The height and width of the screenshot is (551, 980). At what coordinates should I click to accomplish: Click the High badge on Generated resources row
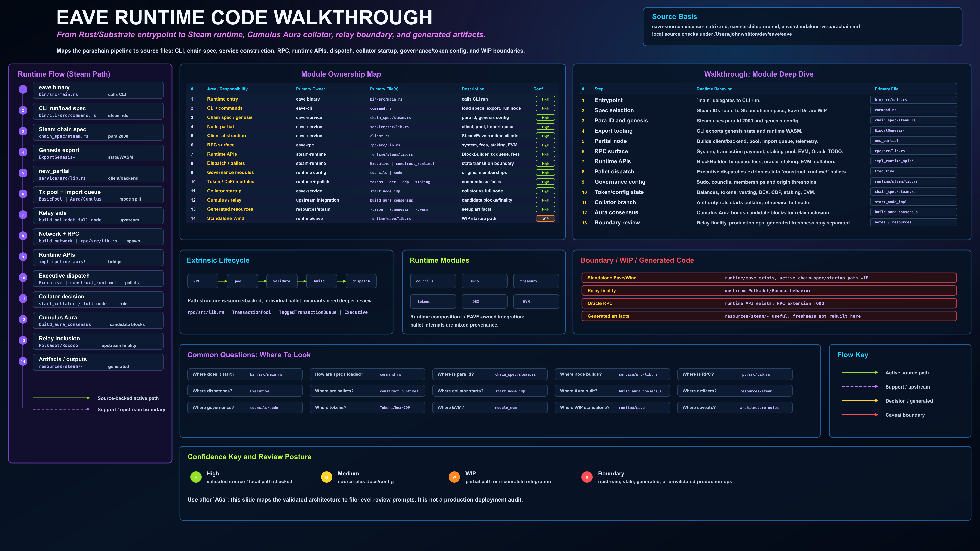pos(545,209)
